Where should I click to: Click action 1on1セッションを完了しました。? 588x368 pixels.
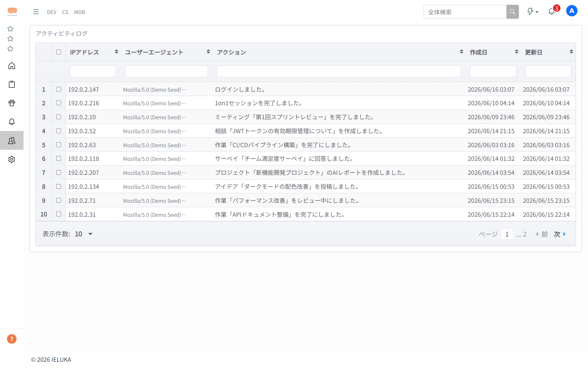click(x=259, y=103)
